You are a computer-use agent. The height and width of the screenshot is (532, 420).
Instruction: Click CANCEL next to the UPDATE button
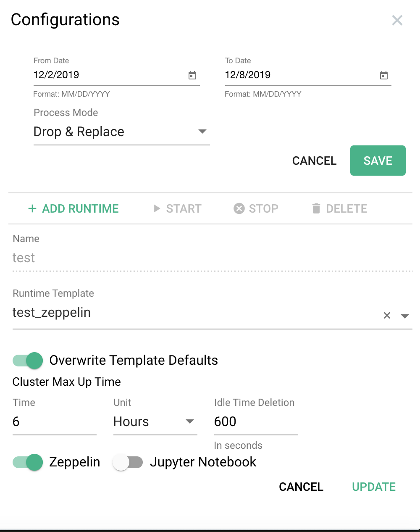(301, 487)
